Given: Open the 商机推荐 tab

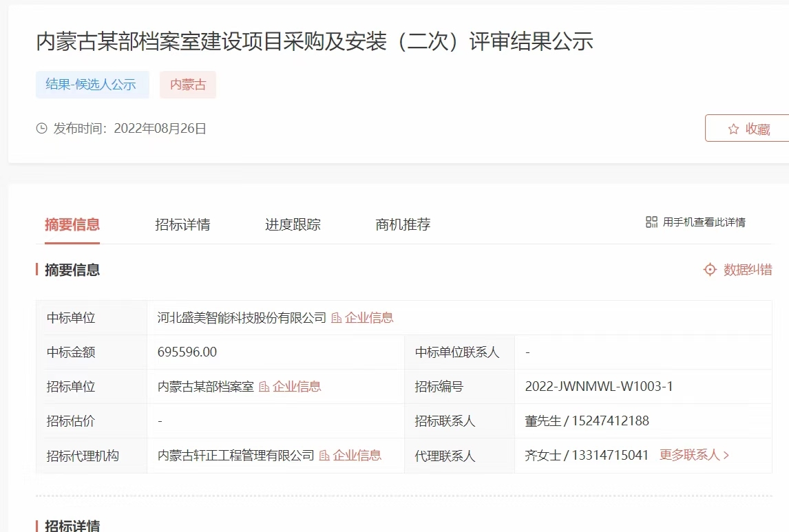Looking at the screenshot, I should (403, 224).
